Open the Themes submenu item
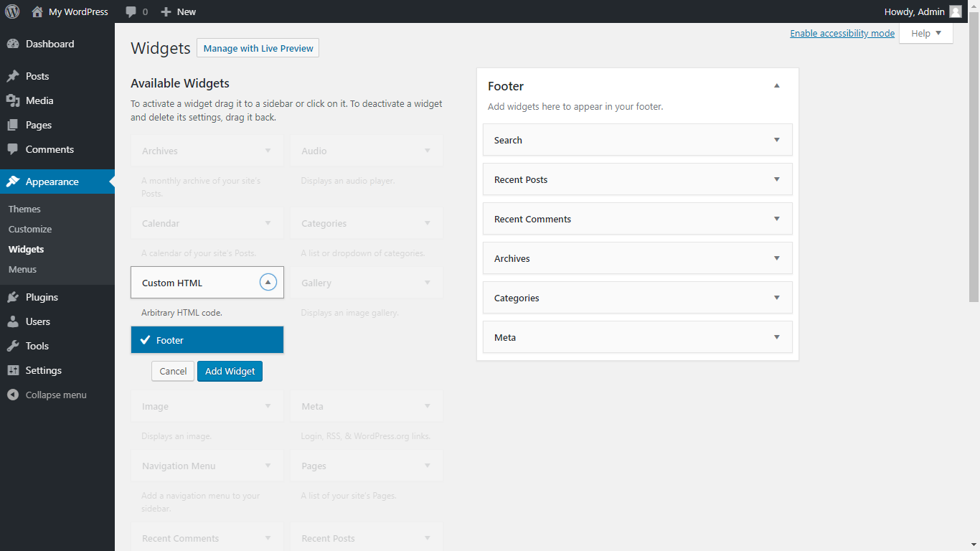This screenshot has width=980, height=551. (x=24, y=209)
